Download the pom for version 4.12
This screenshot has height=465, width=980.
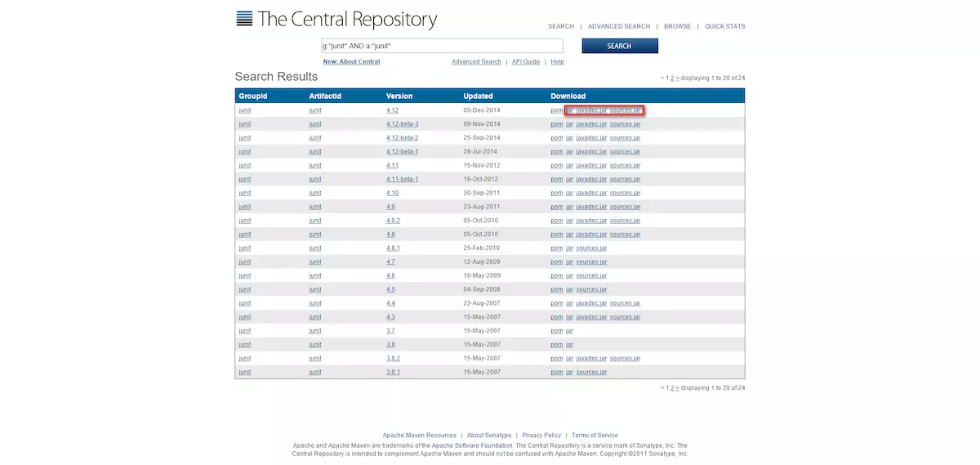click(x=557, y=110)
